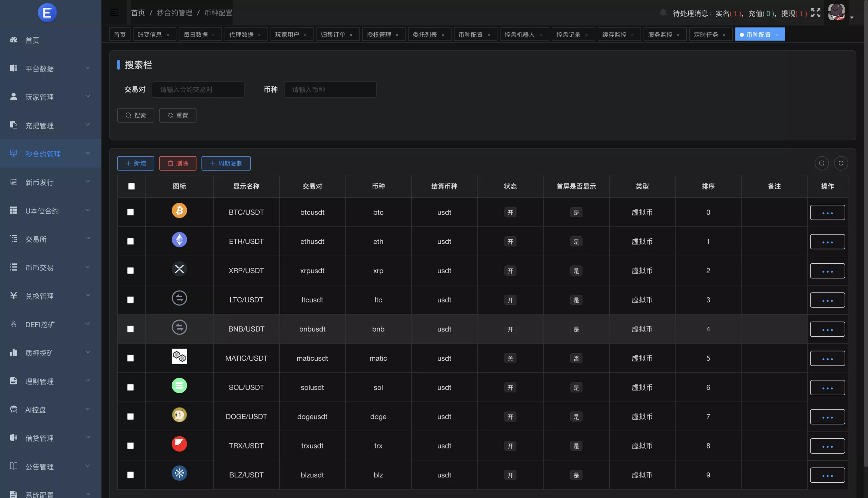Click the 交易对 input field

(198, 89)
